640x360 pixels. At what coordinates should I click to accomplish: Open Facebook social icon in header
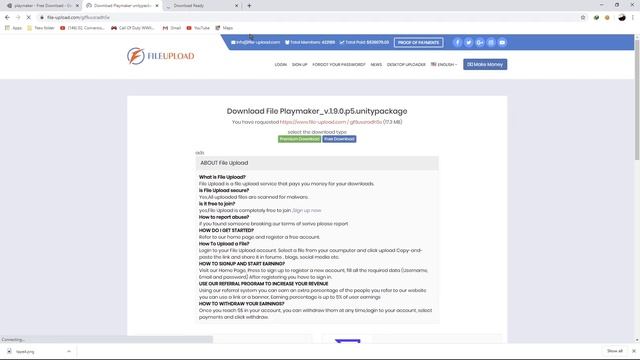[x=457, y=42]
